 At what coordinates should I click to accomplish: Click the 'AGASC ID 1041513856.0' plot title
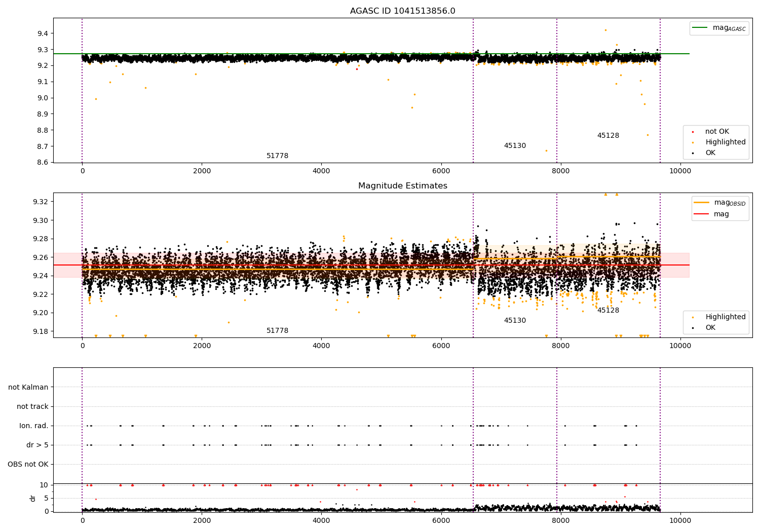(402, 11)
